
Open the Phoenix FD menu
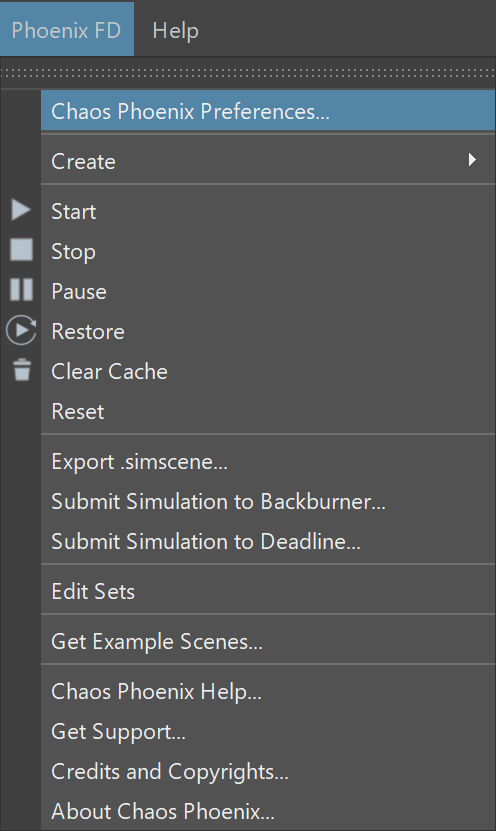point(67,29)
